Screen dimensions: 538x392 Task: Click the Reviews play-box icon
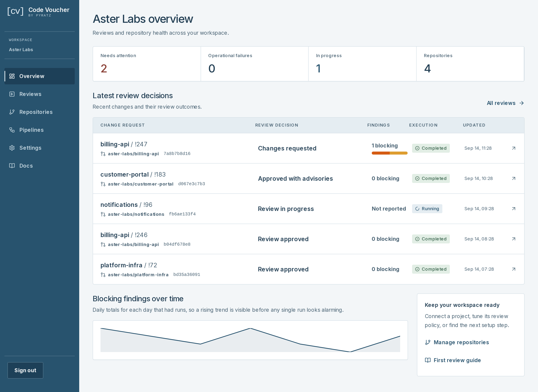point(12,94)
